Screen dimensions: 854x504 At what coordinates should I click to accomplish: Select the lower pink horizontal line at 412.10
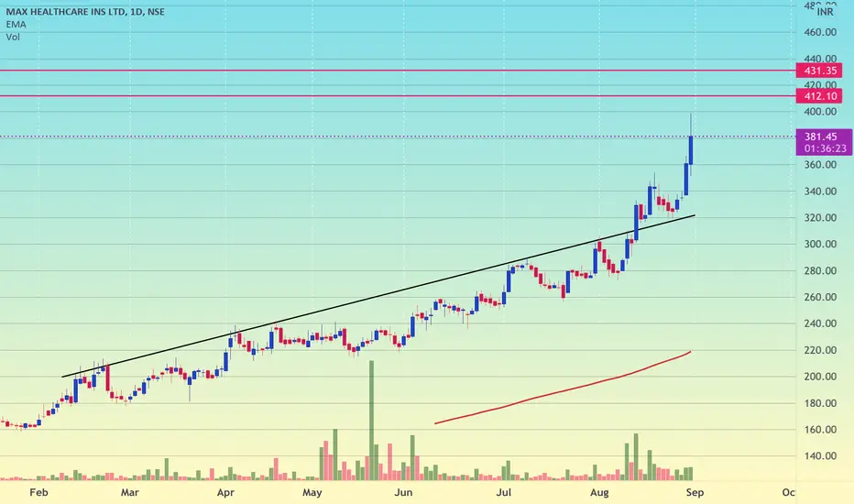(398, 96)
